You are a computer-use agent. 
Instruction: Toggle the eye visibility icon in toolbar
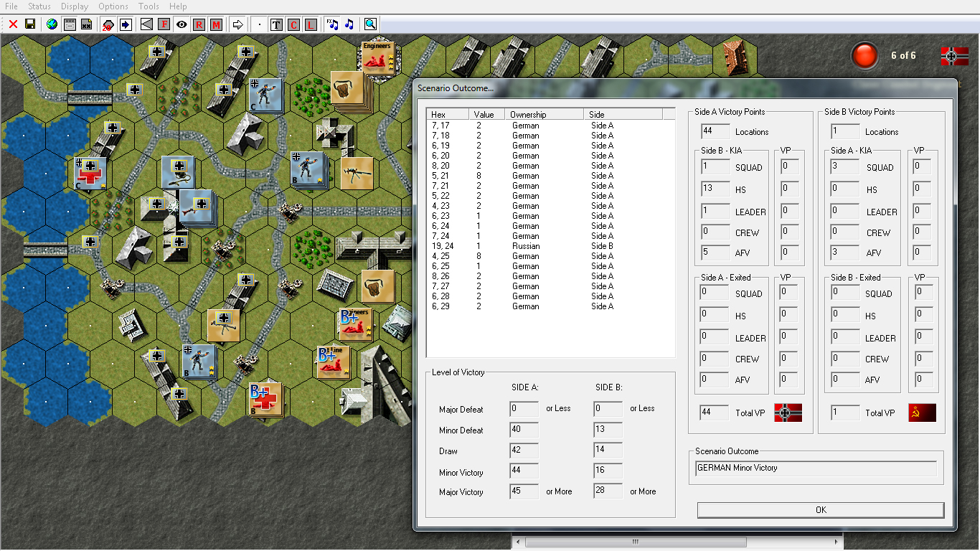[x=182, y=24]
